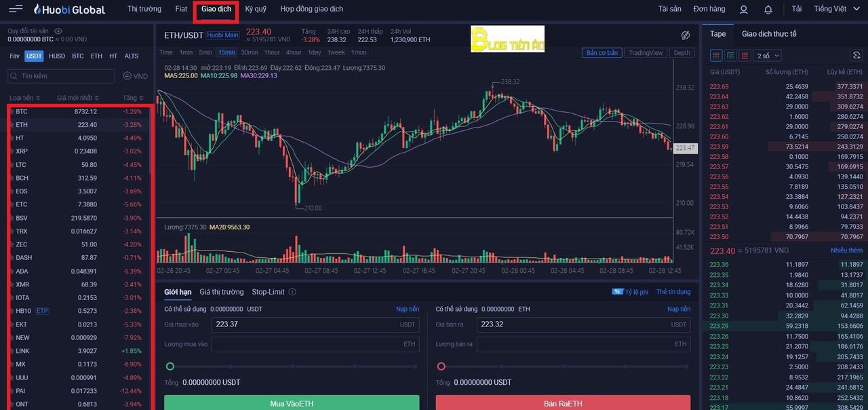The image size is (868, 410).
Task: Select the Giới hạn order type
Action: (x=178, y=292)
